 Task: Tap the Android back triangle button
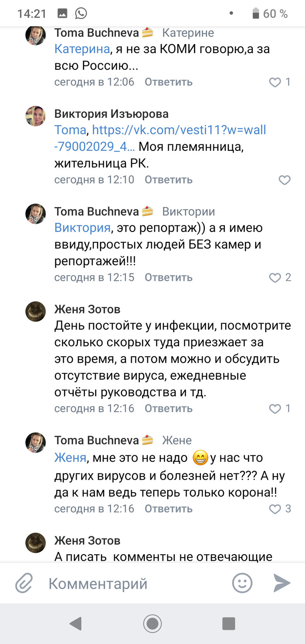(75, 624)
